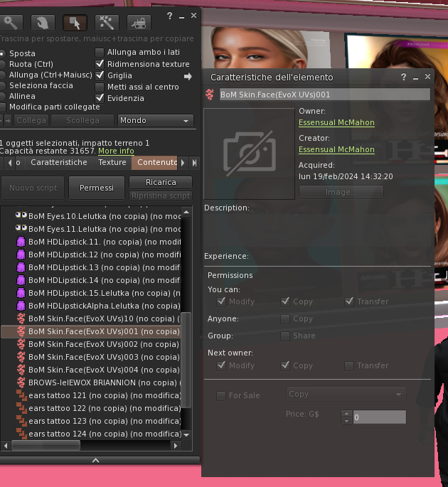Viewport: 448px width, 487px height.
Task: Click the Permessi button
Action: pos(97,188)
